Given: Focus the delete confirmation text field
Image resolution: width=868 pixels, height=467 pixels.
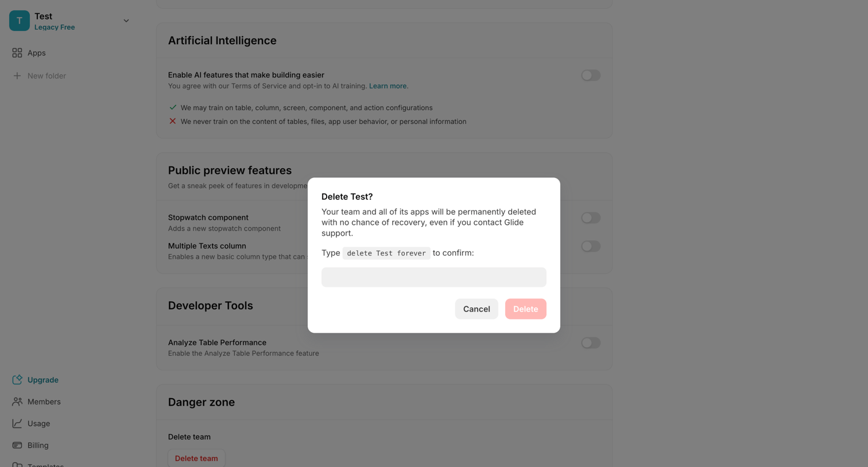Looking at the screenshot, I should [434, 277].
